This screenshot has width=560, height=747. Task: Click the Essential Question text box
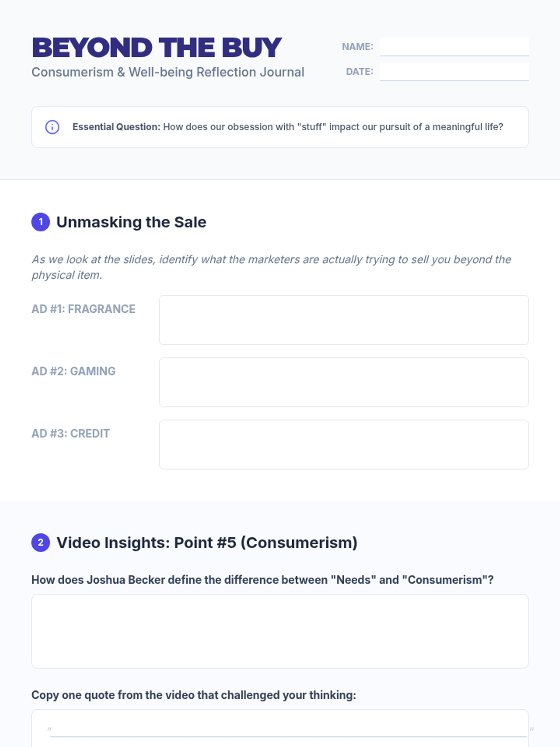tap(287, 127)
